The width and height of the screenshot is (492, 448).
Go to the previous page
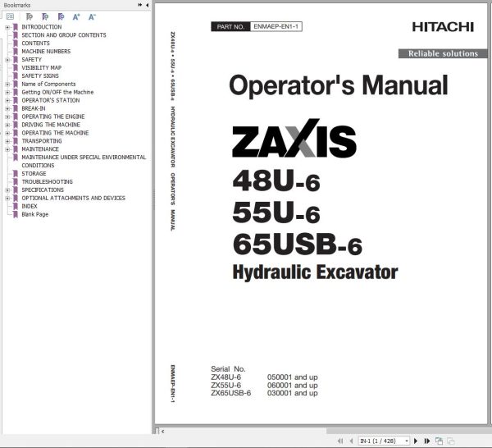[351, 441]
